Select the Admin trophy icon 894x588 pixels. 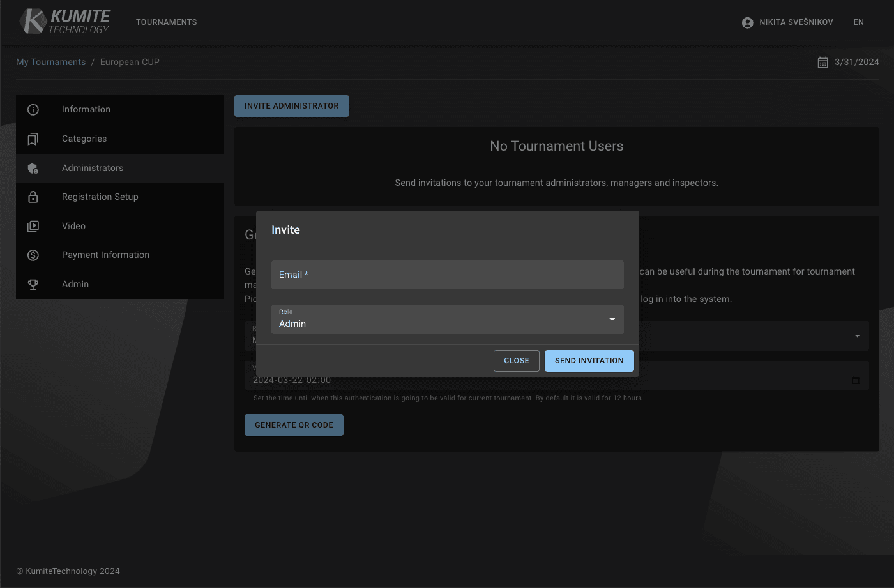tap(33, 284)
